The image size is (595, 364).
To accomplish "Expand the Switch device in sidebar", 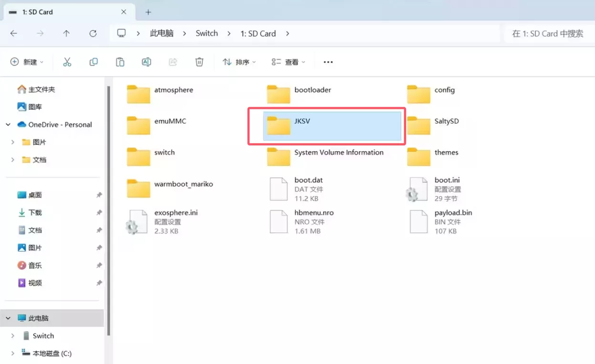I will point(13,336).
